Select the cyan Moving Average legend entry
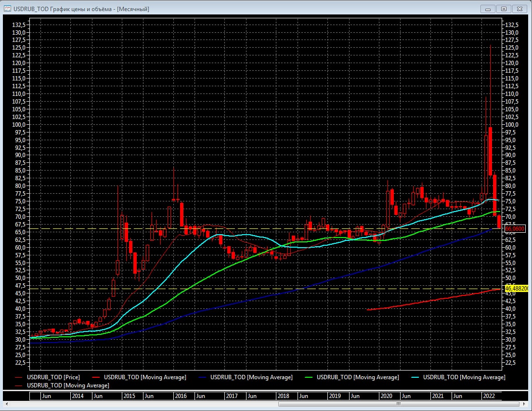The height and width of the screenshot is (411, 532). click(x=464, y=377)
